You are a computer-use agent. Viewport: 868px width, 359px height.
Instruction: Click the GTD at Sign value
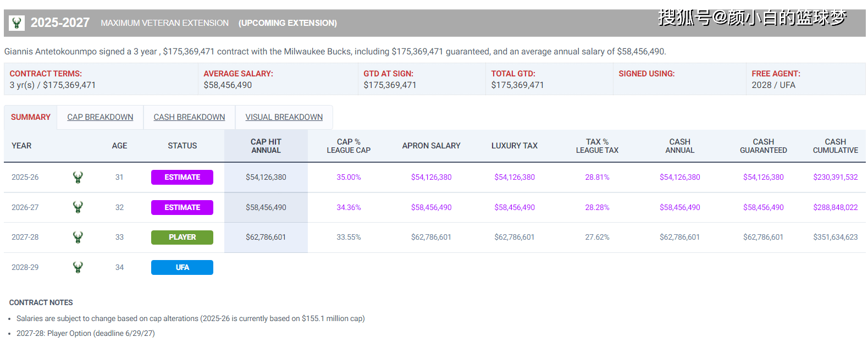click(x=390, y=85)
